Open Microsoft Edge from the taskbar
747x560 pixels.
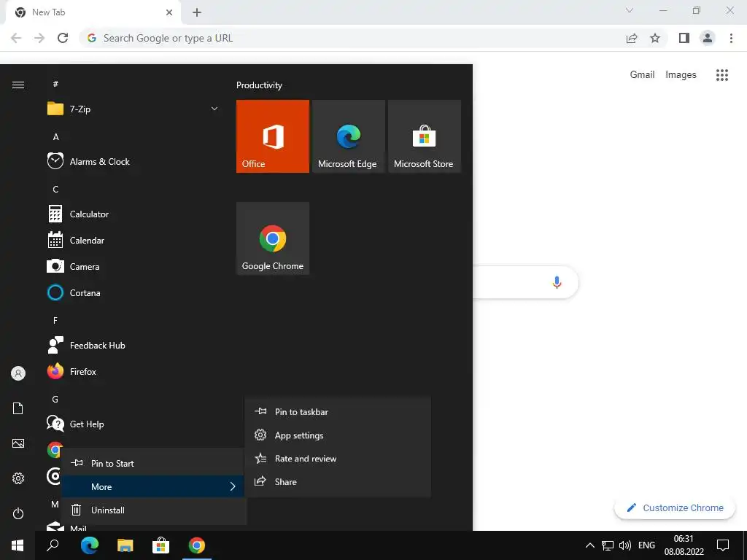click(x=90, y=545)
